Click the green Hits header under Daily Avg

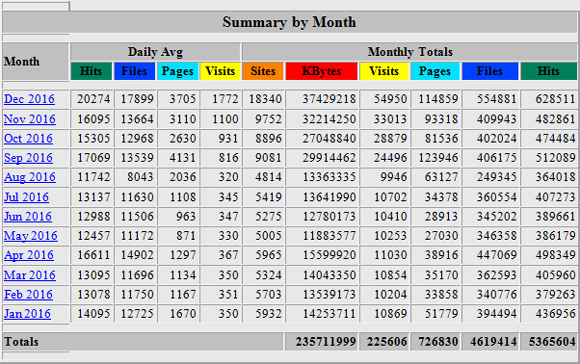91,71
